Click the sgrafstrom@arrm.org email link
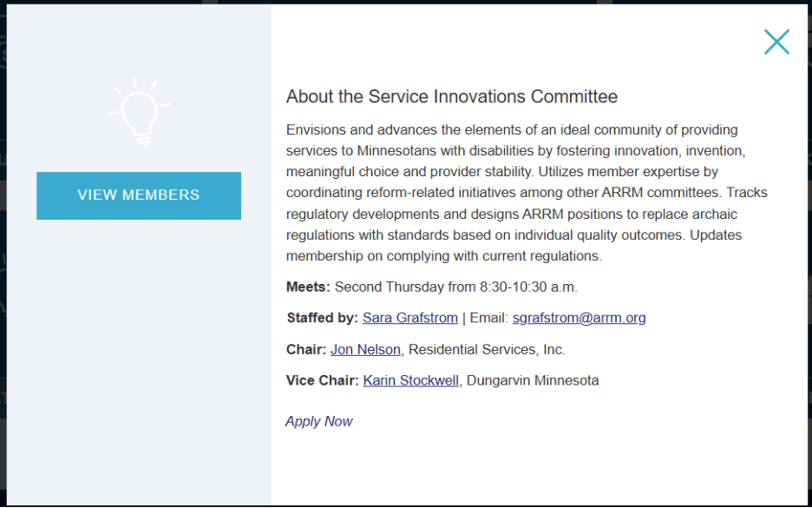The image size is (812, 508). click(579, 318)
